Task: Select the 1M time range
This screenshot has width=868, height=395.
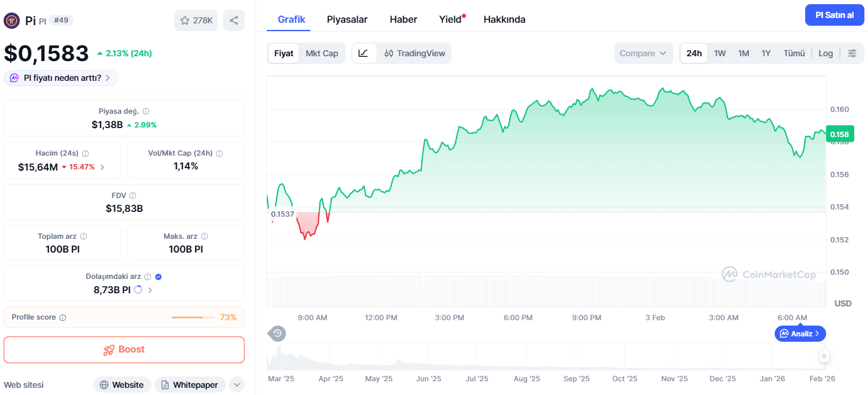Action: [744, 53]
